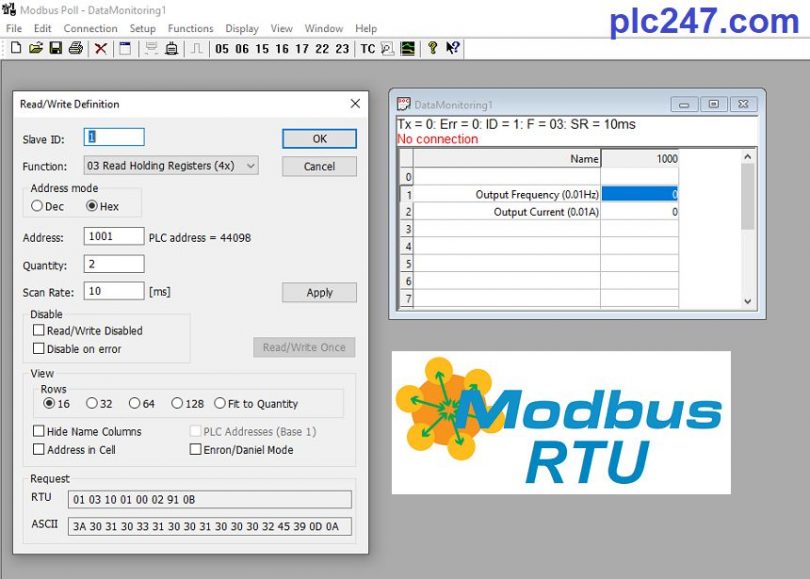Click the greyed-out connect toolbar icon
The image size is (810, 579).
[x=151, y=49]
